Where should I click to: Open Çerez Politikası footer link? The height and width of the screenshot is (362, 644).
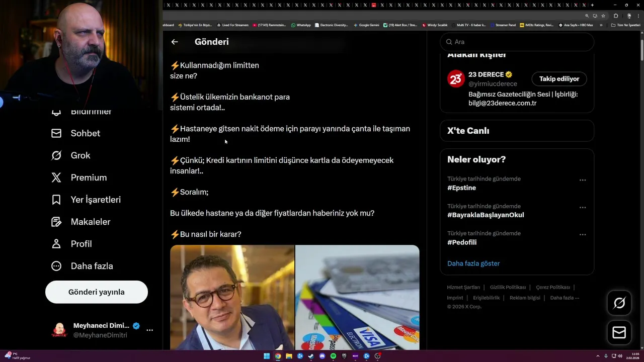pyautogui.click(x=553, y=288)
